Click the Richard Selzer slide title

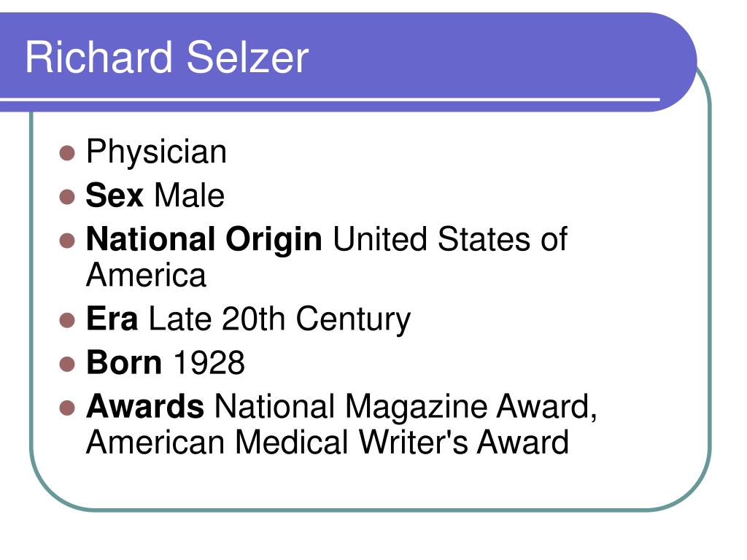pos(167,58)
